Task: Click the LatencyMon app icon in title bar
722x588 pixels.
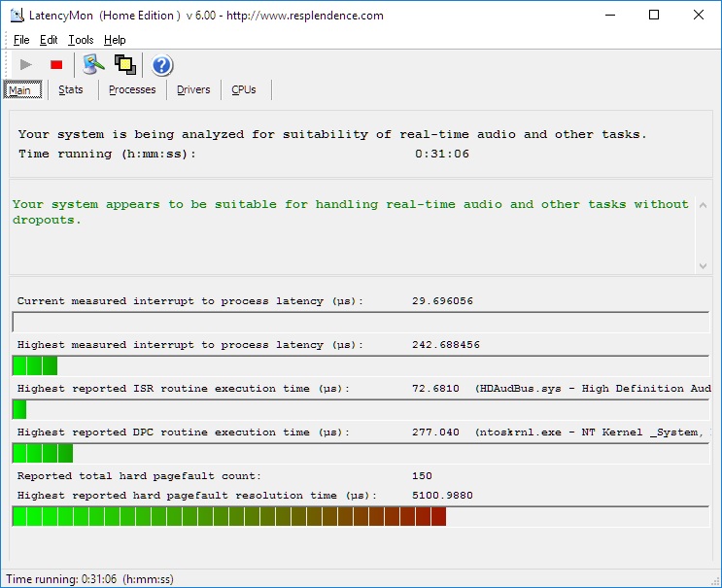Action: click(17, 16)
